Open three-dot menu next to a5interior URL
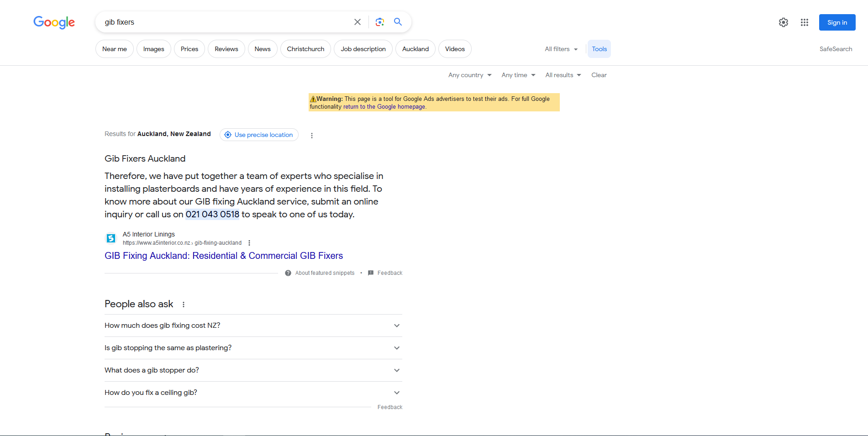Screen dimensions: 868x436 [249, 243]
